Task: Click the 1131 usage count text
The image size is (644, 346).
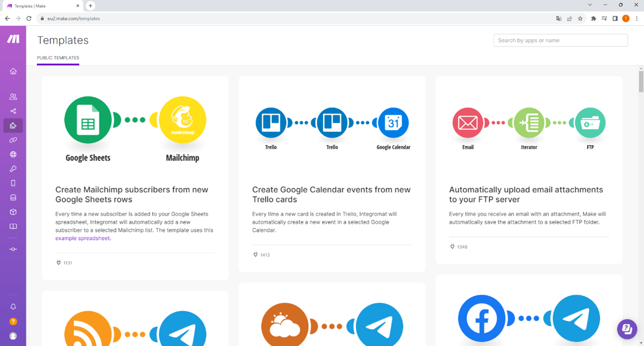Action: 68,263
